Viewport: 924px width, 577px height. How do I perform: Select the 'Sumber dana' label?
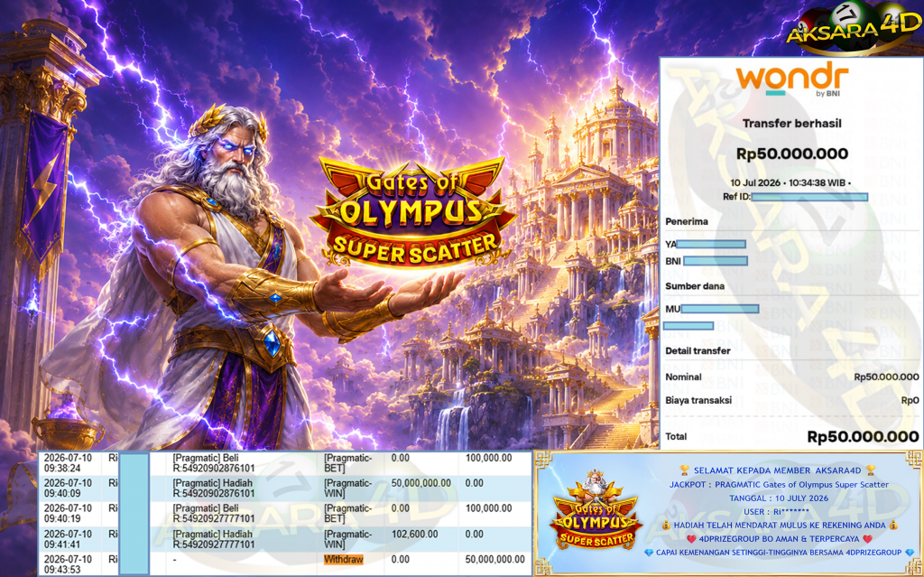click(695, 286)
